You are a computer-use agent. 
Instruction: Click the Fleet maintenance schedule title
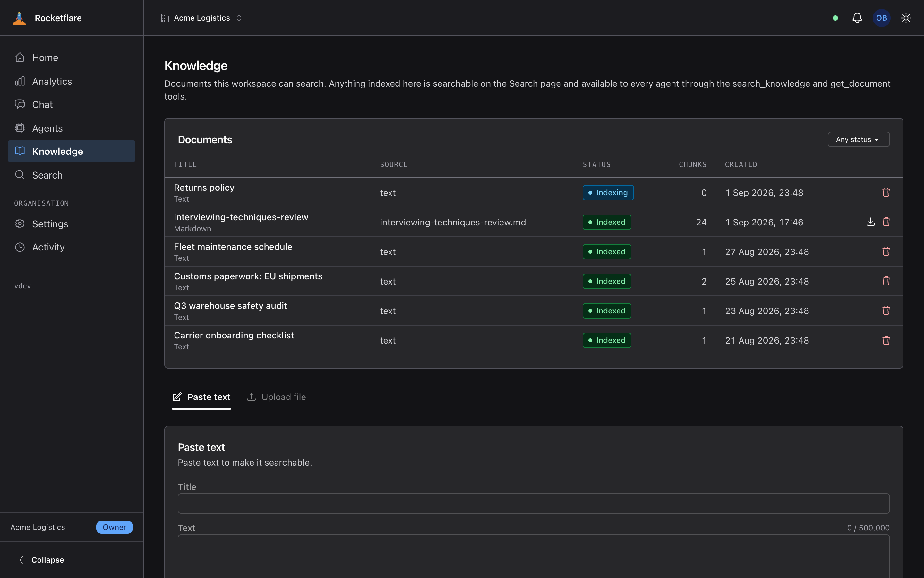(233, 247)
